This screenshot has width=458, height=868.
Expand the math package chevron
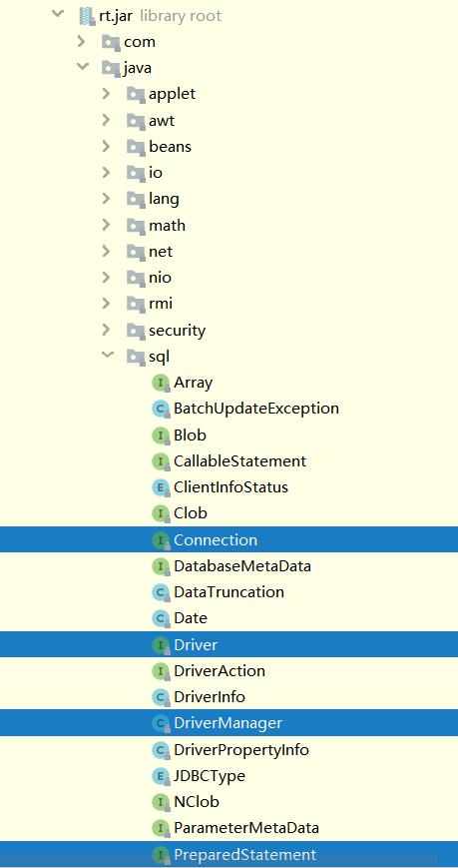coord(106,225)
